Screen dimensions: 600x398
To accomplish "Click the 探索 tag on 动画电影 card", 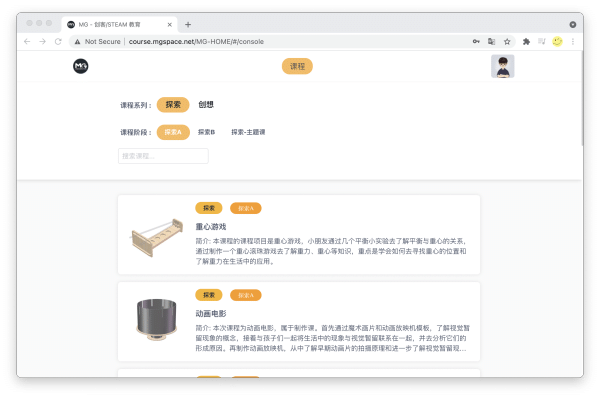I will pos(209,295).
